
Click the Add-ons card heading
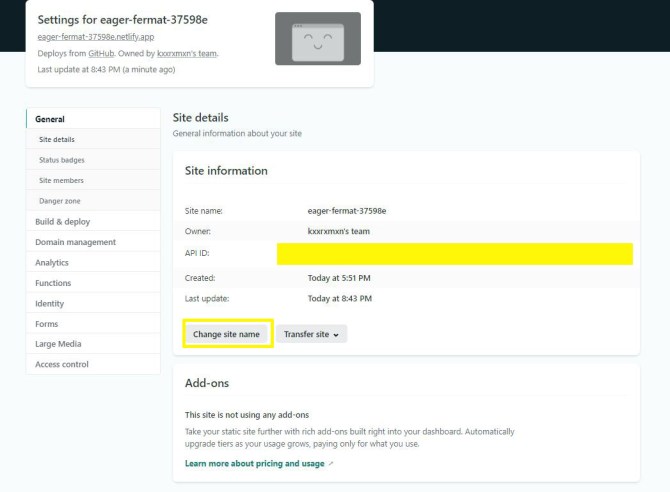(x=207, y=383)
